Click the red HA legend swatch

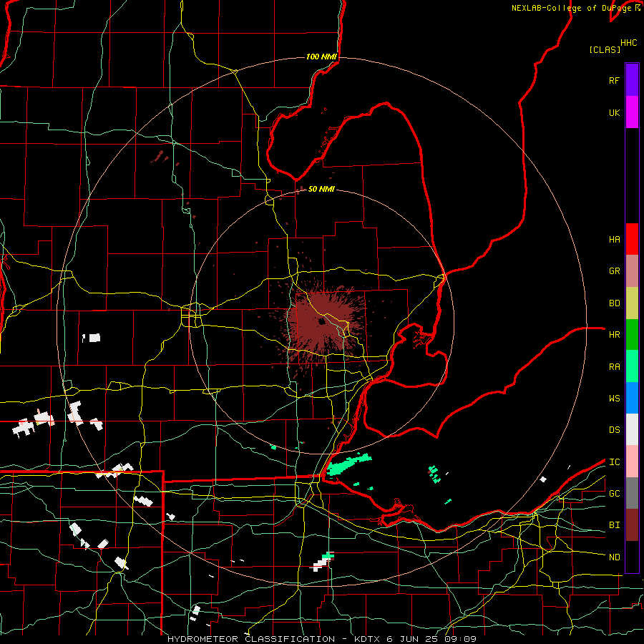[x=632, y=239]
